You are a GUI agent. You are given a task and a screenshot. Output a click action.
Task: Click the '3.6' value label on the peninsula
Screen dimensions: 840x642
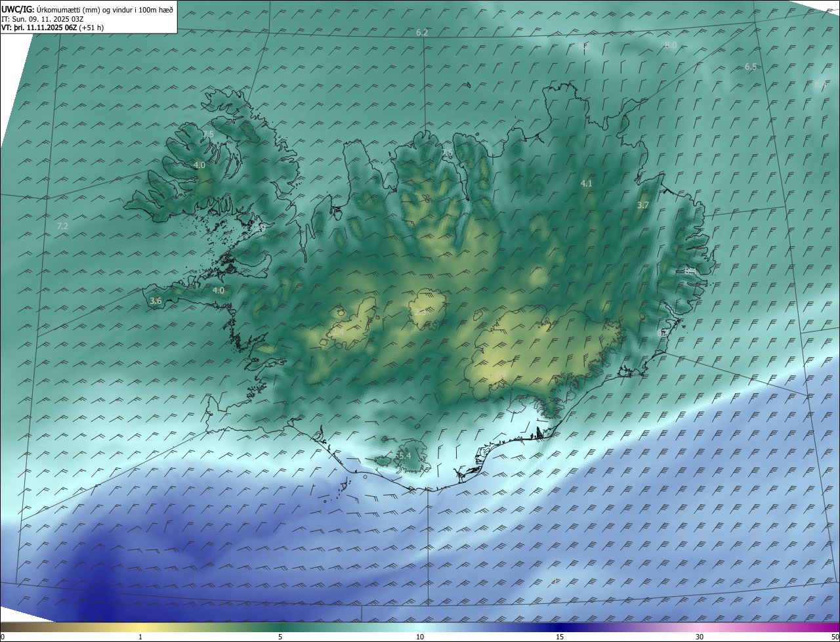pos(156,301)
